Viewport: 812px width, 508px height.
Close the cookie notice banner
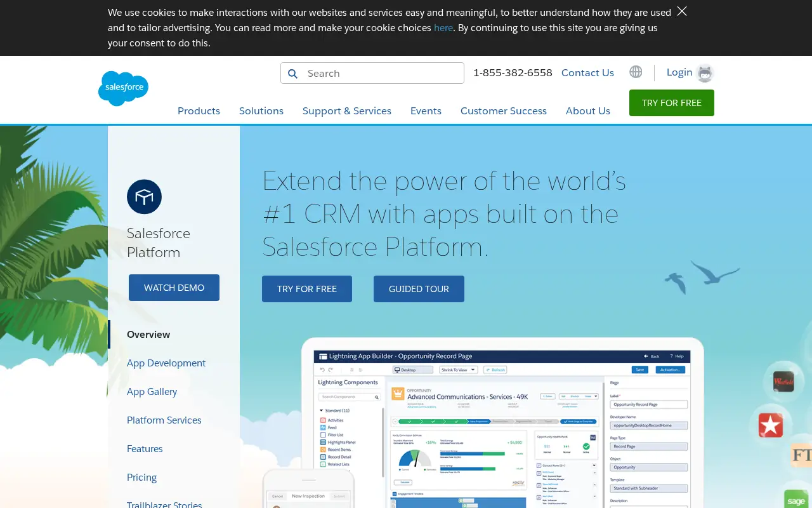tap(682, 11)
